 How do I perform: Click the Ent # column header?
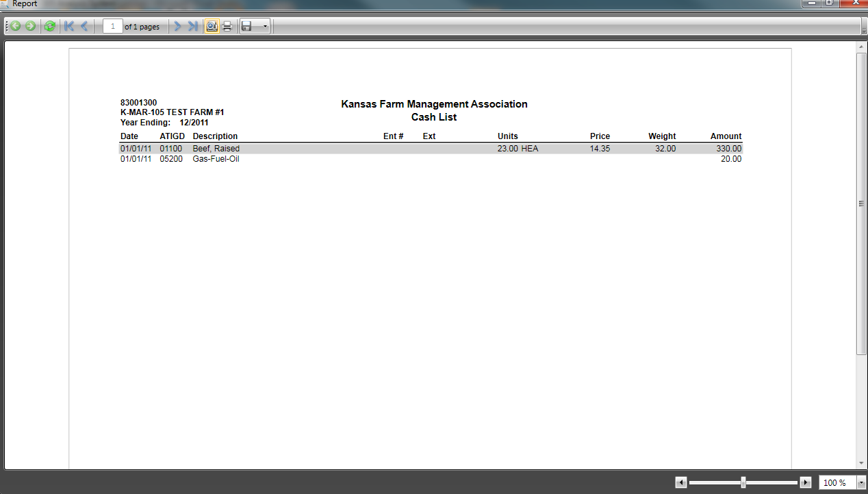[394, 136]
